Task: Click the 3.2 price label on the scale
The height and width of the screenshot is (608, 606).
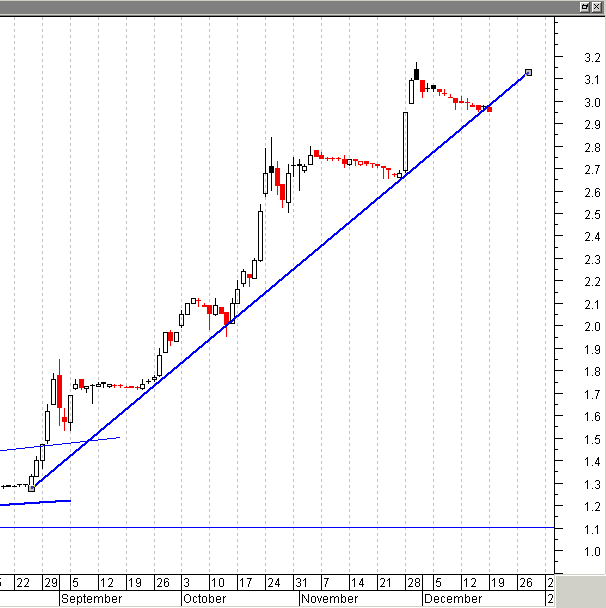Action: coord(592,58)
